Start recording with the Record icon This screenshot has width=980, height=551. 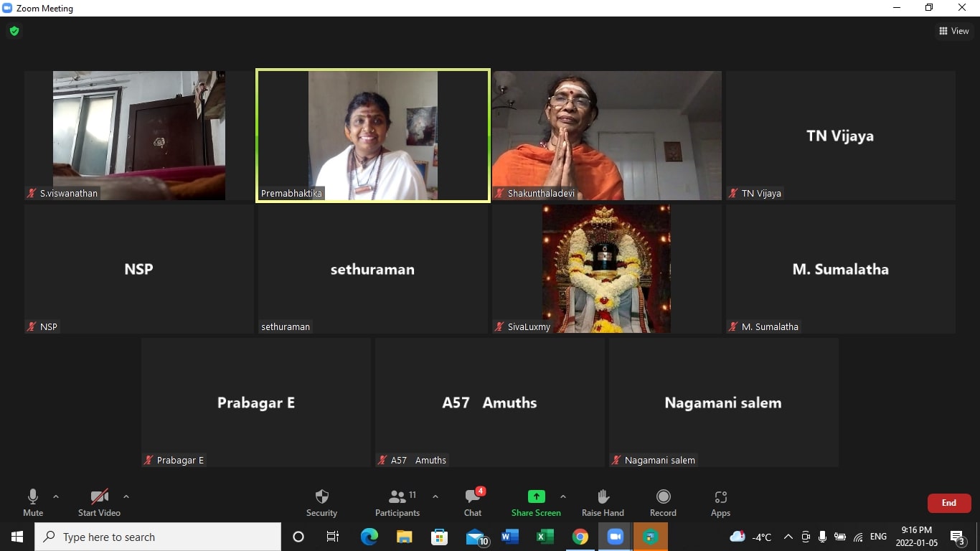[x=663, y=497]
